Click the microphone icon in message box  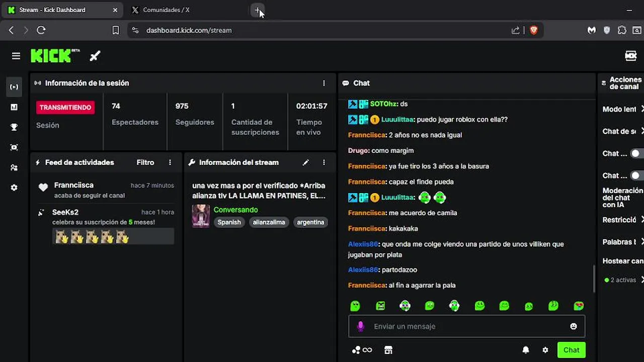tap(360, 326)
